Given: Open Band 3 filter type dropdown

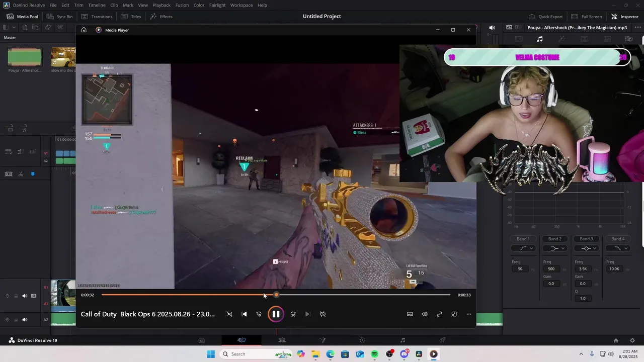Looking at the screenshot, I should click(x=586, y=248).
